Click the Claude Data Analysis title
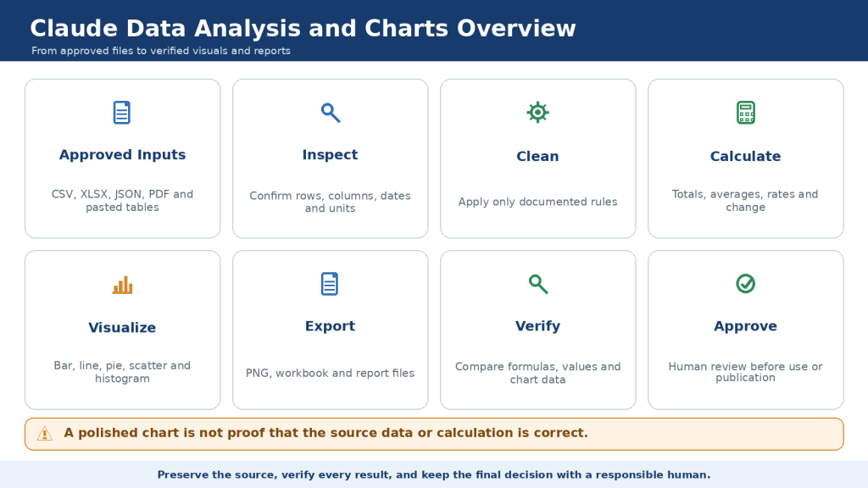This screenshot has width=868, height=488. point(303,28)
